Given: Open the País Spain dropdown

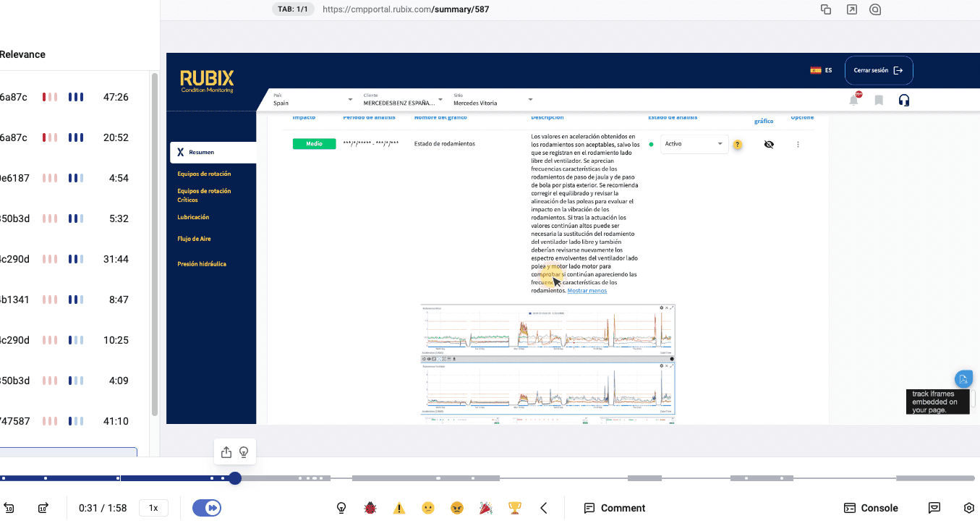Looking at the screenshot, I should (312, 100).
